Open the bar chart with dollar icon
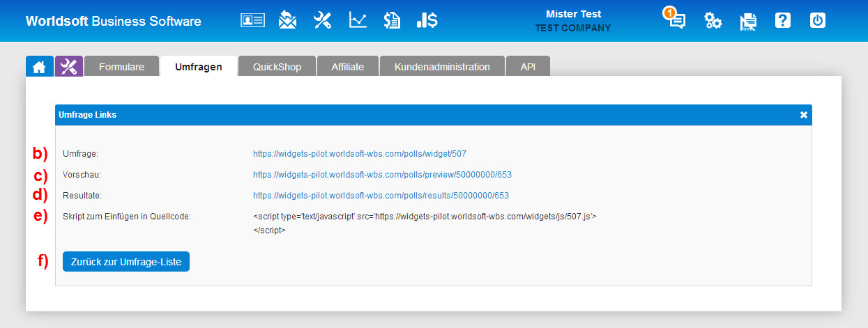868x328 pixels. [x=427, y=20]
